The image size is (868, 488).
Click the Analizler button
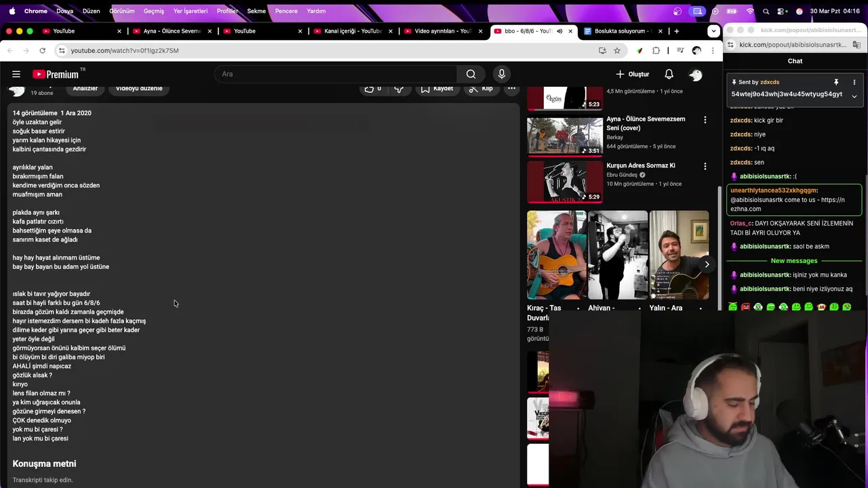coord(85,89)
